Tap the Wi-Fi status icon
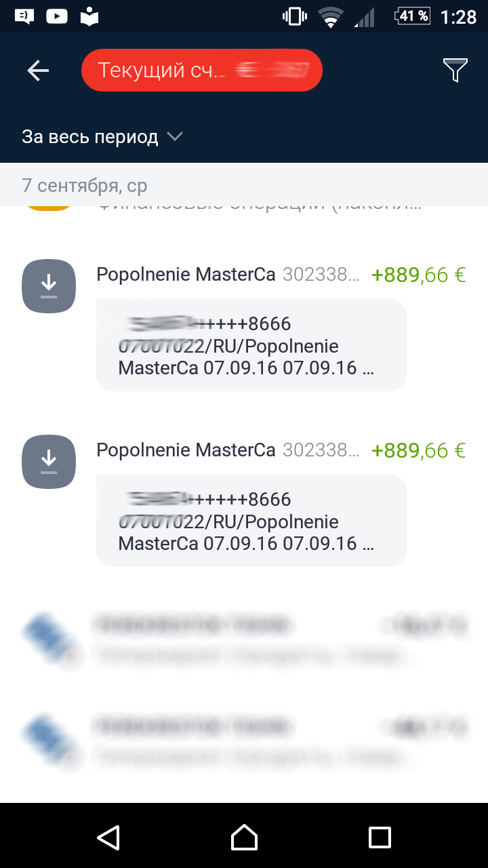 click(331, 17)
